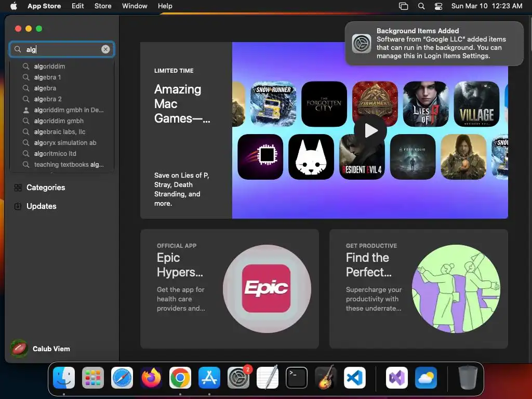Viewport: 532px width, 399px height.
Task: Open the Calub Viem account profile
Action: 40,349
